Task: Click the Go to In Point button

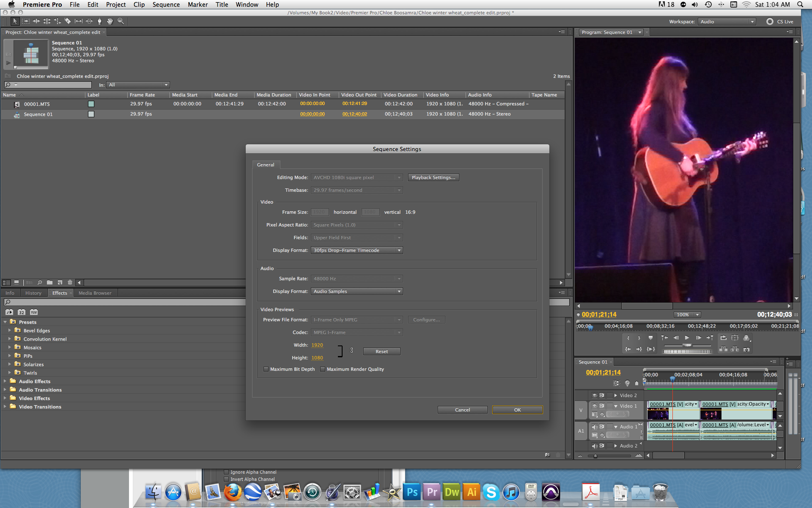Action: (x=628, y=349)
